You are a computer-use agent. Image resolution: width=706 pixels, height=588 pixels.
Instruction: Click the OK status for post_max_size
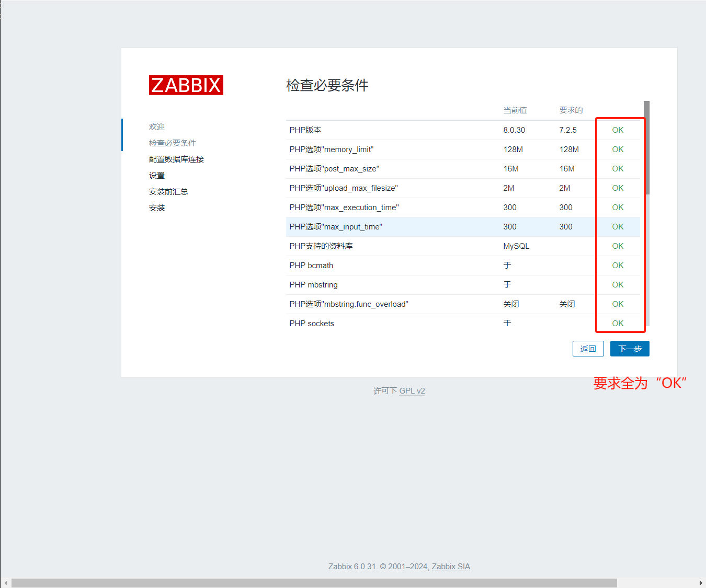click(x=618, y=169)
